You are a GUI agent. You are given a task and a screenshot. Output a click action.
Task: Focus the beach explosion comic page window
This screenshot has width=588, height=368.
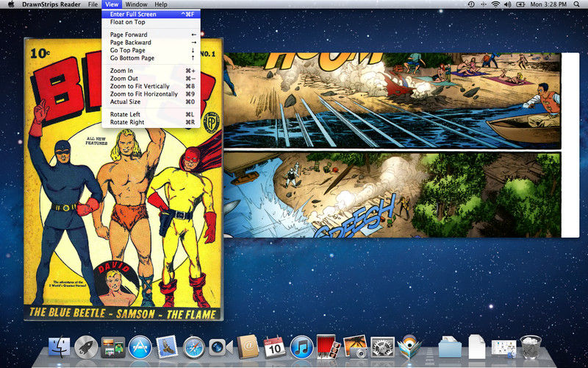[401, 145]
